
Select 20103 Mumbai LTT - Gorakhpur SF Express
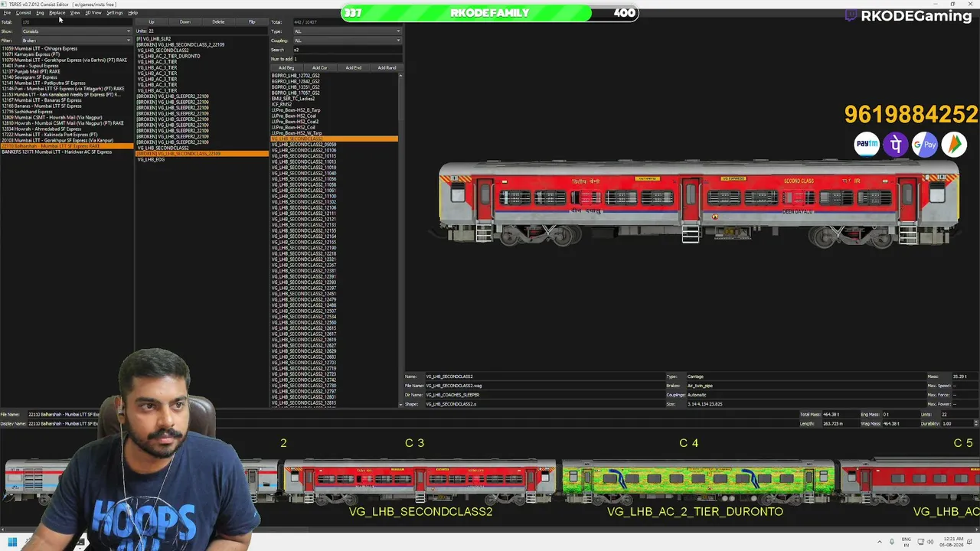pos(57,141)
